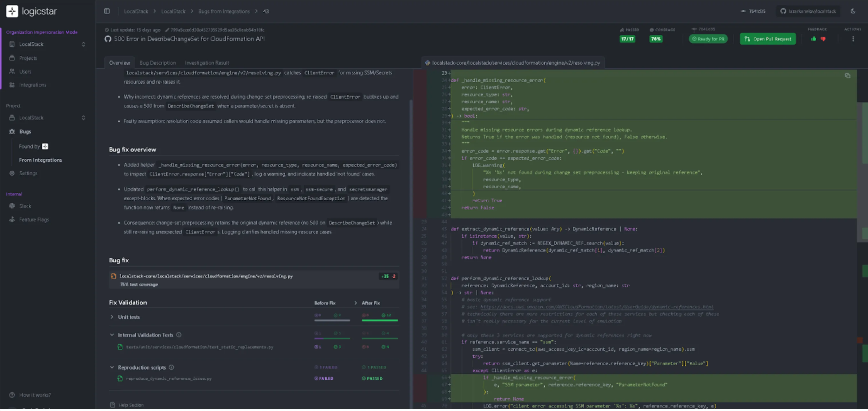The image size is (868, 411).
Task: Click the GitHub icon beside the bug title
Action: 108,39
